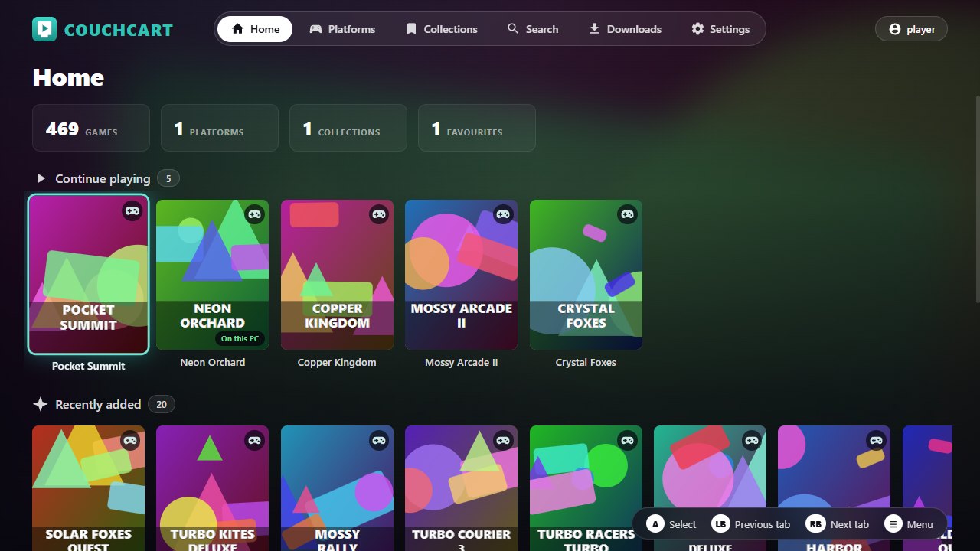Screen dimensions: 980x551
Task: Click the 469 Games stat card
Action: pyautogui.click(x=91, y=128)
